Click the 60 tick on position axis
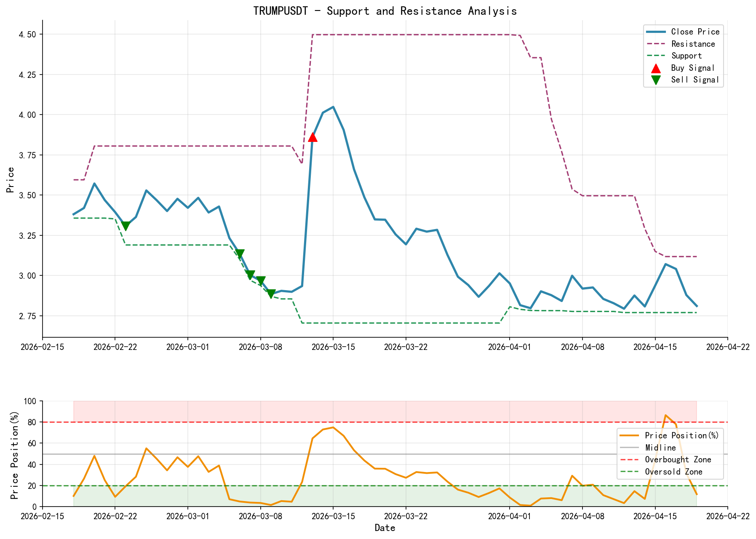 tap(32, 443)
